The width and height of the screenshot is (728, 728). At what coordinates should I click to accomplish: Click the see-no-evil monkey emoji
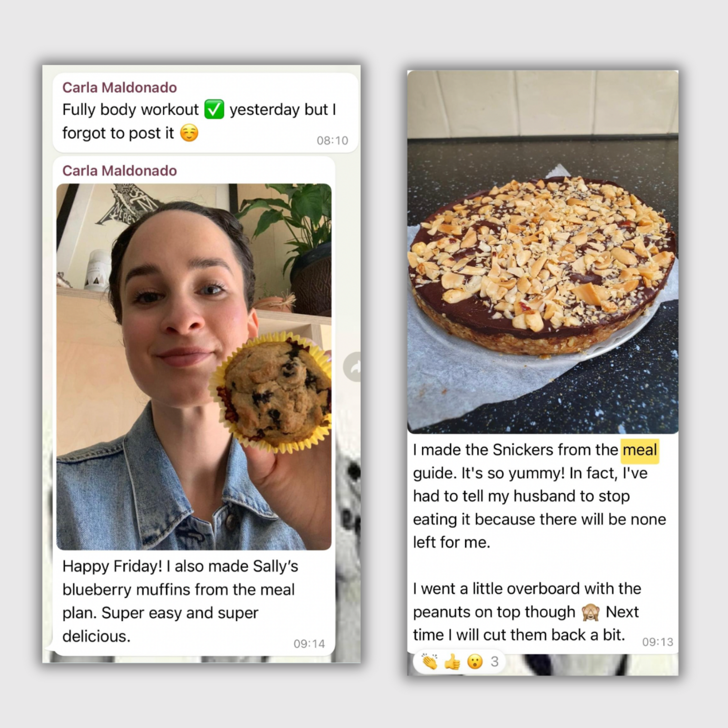(590, 612)
